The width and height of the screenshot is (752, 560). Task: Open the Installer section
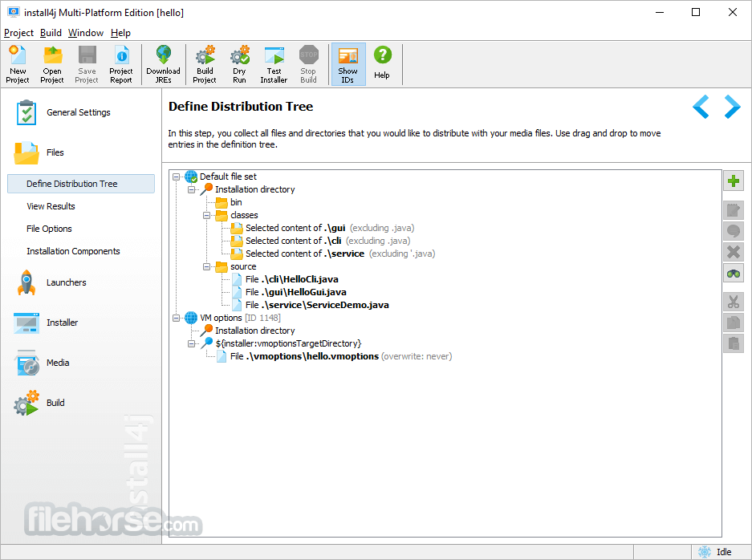(46, 323)
